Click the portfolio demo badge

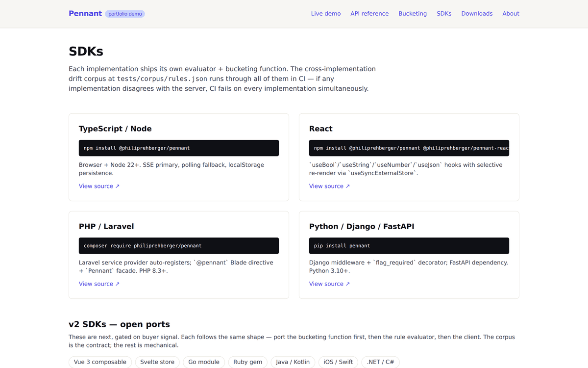125,14
